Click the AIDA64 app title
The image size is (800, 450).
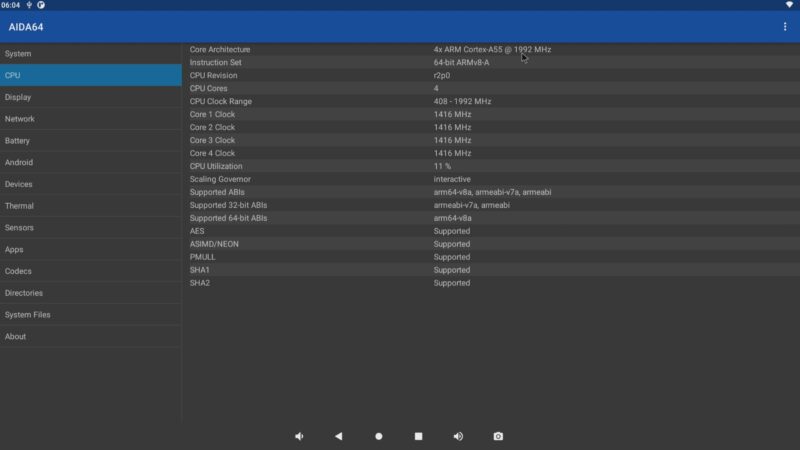(x=26, y=27)
